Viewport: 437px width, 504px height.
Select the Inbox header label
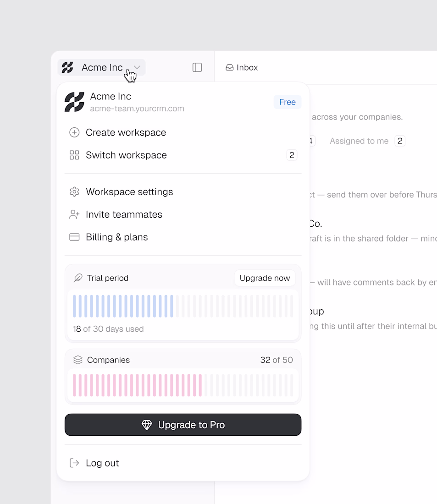(x=247, y=67)
